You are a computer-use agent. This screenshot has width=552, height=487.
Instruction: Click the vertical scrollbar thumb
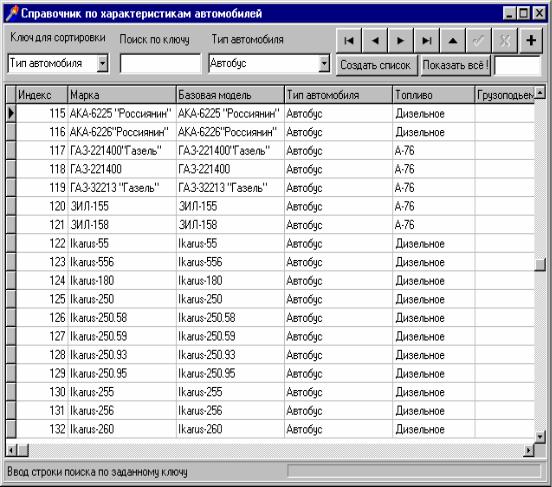pos(540,264)
